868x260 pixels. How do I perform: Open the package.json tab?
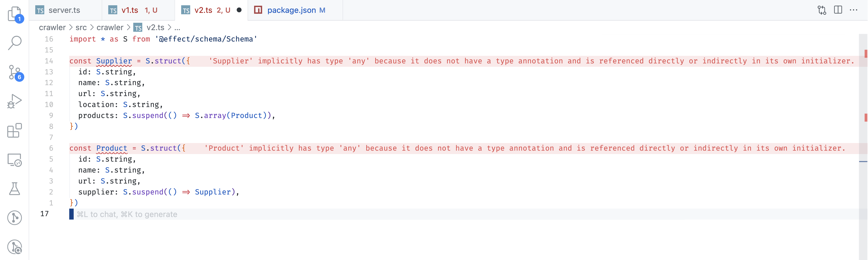(x=291, y=10)
